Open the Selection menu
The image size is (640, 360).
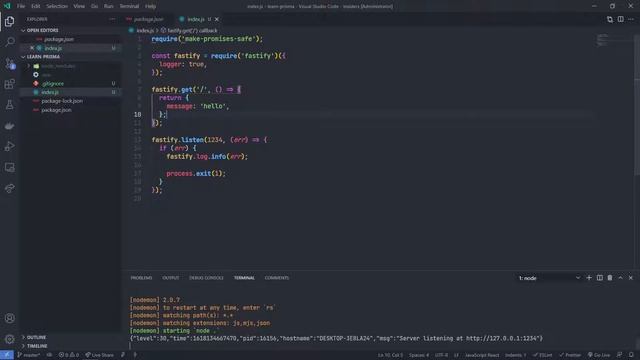point(57,6)
